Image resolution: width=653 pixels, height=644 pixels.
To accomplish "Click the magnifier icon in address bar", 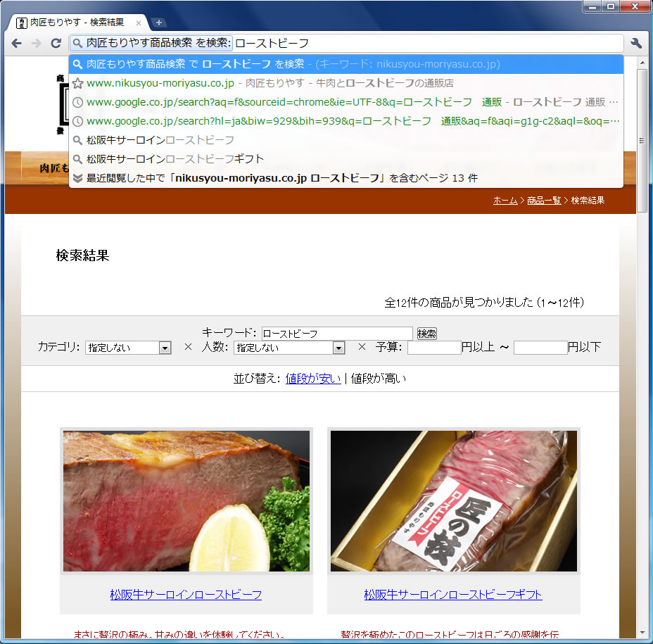I will tap(77, 43).
